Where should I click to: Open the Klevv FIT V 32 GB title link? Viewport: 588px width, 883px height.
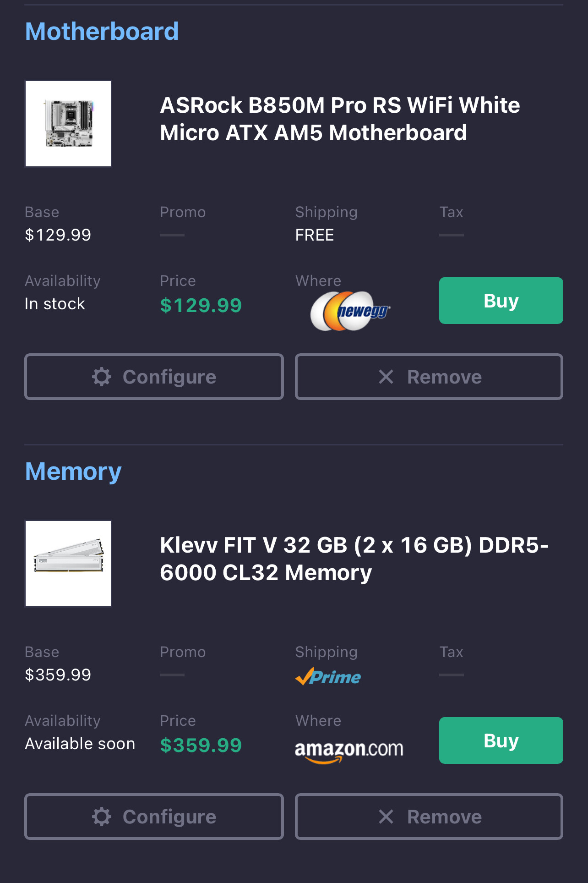(354, 559)
